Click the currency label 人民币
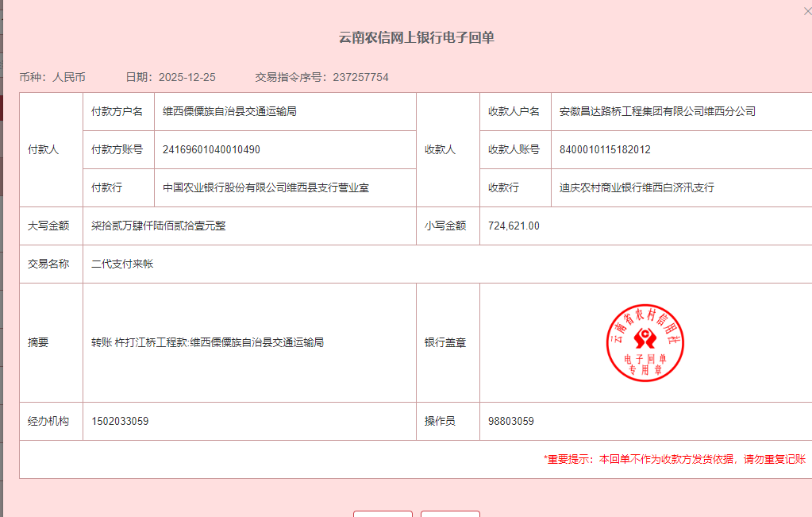 (69, 77)
